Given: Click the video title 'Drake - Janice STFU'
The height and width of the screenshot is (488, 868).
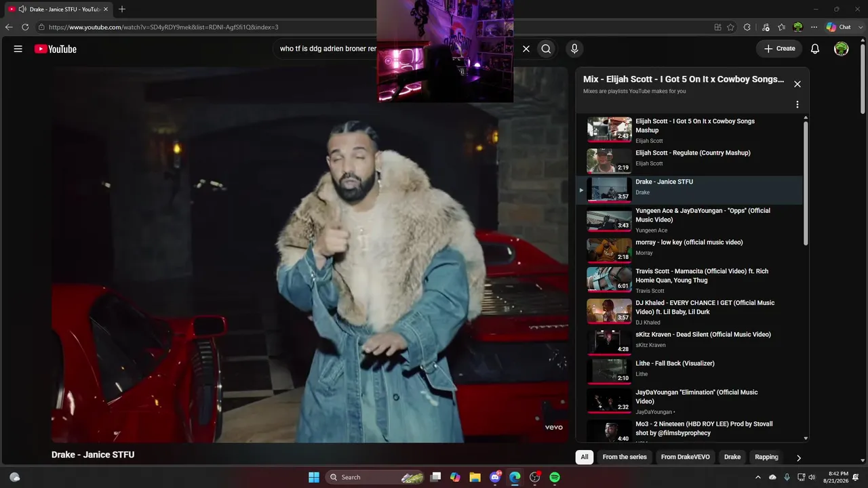Looking at the screenshot, I should pos(93,455).
